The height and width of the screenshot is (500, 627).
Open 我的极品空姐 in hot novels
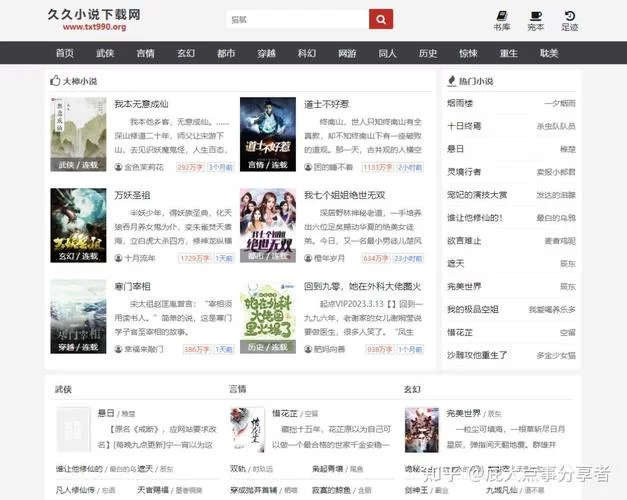(473, 309)
